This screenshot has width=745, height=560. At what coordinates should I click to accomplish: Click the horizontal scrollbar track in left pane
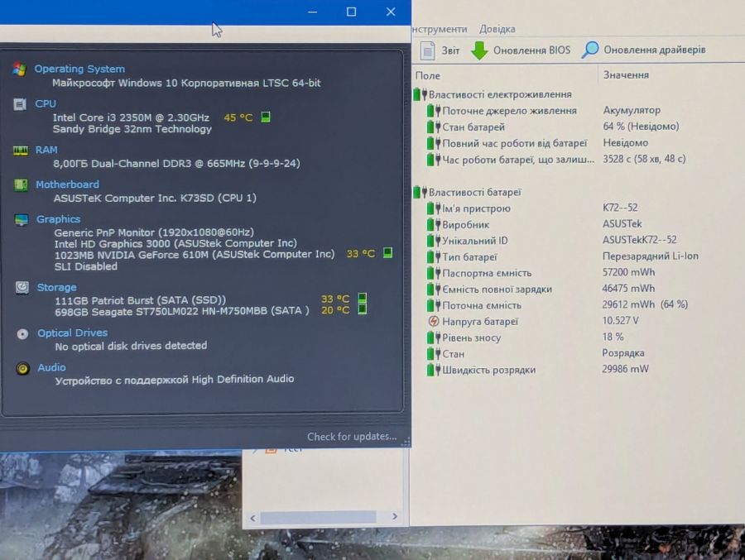(x=323, y=517)
